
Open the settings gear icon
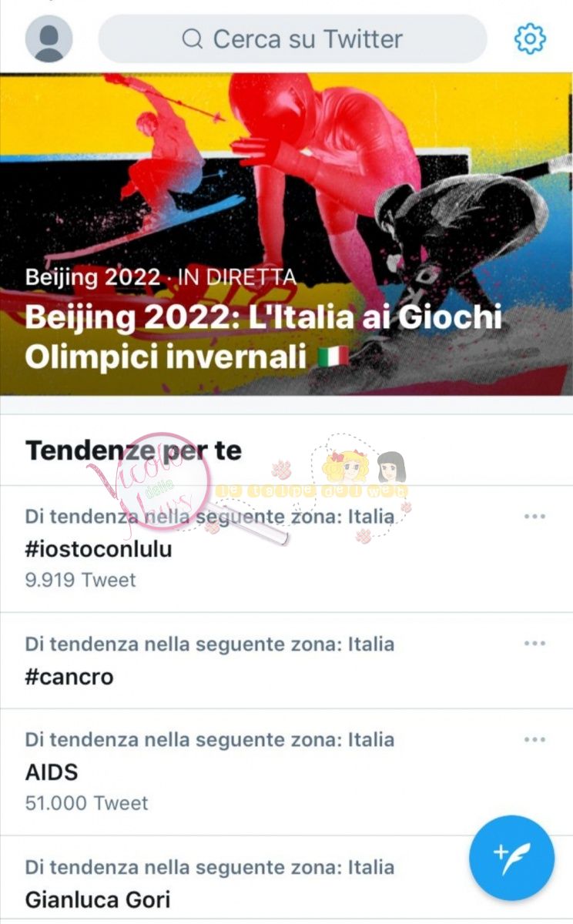coord(530,38)
